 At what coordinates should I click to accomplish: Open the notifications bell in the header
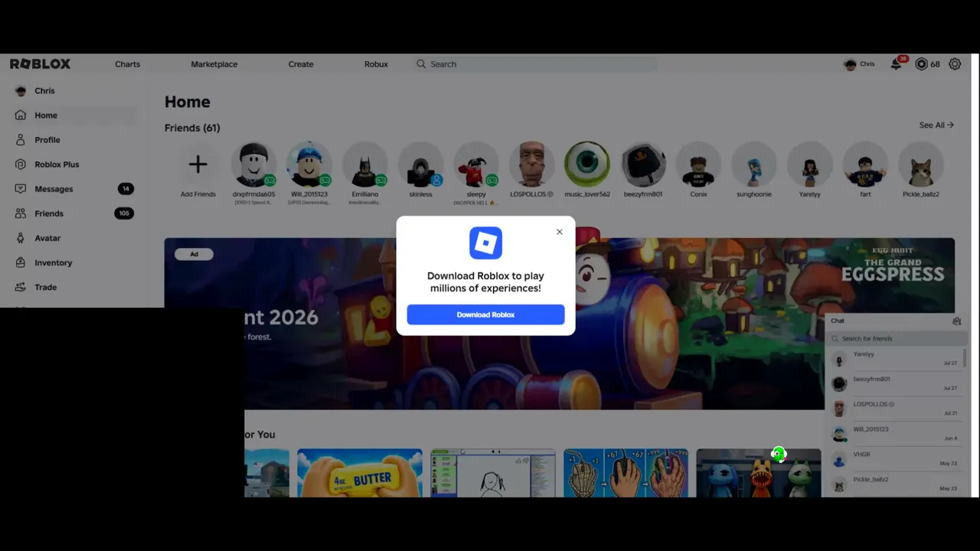(896, 64)
